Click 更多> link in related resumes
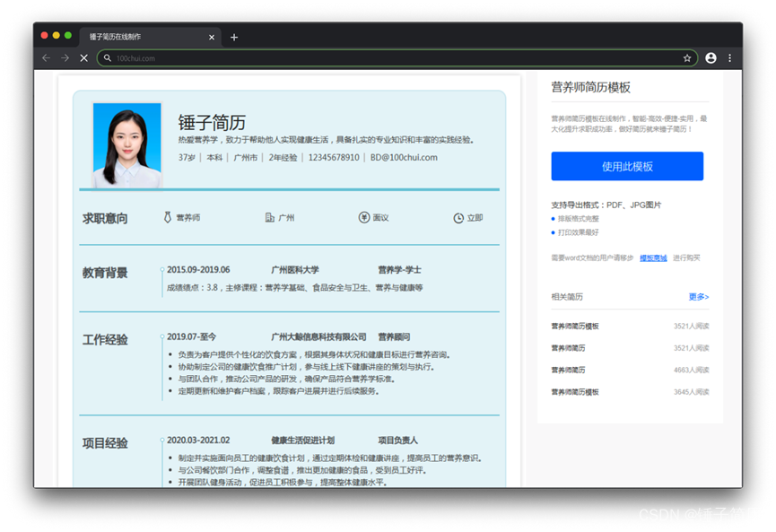This screenshot has height=532, width=776. pyautogui.click(x=698, y=297)
